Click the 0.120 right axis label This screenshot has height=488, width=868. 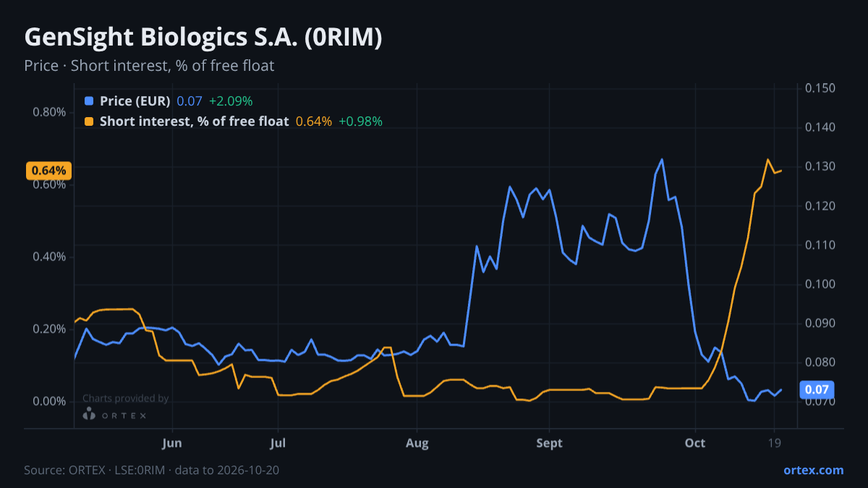point(820,206)
